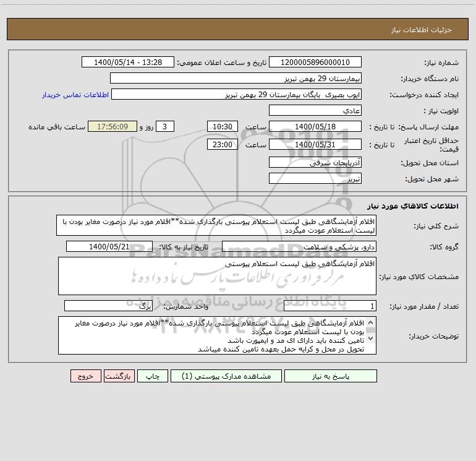Click price validity time 23:00
This screenshot has height=461, width=476.
coord(222,144)
